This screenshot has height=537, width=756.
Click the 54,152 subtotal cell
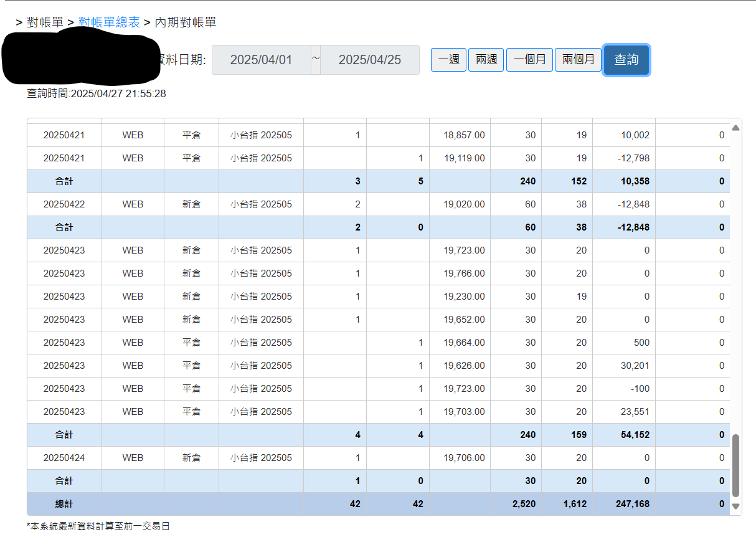click(624, 435)
